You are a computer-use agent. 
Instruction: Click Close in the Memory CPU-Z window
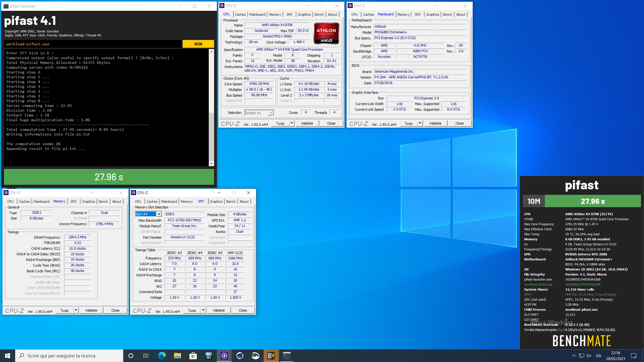click(115, 310)
